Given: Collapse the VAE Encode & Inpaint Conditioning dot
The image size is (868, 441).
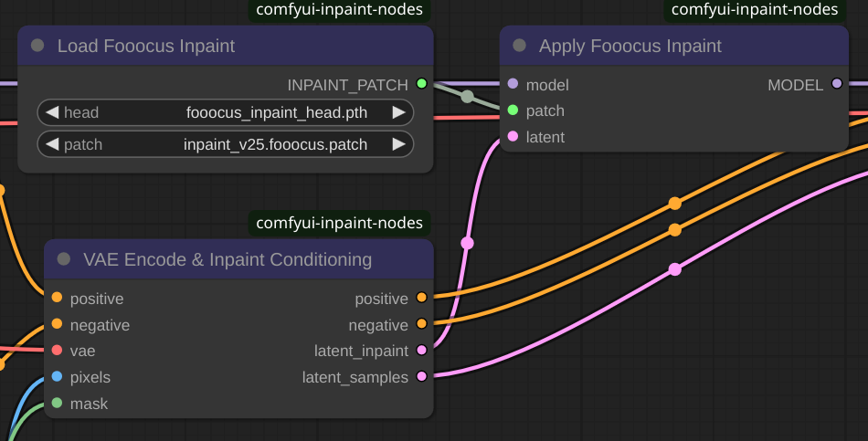Looking at the screenshot, I should click(64, 259).
